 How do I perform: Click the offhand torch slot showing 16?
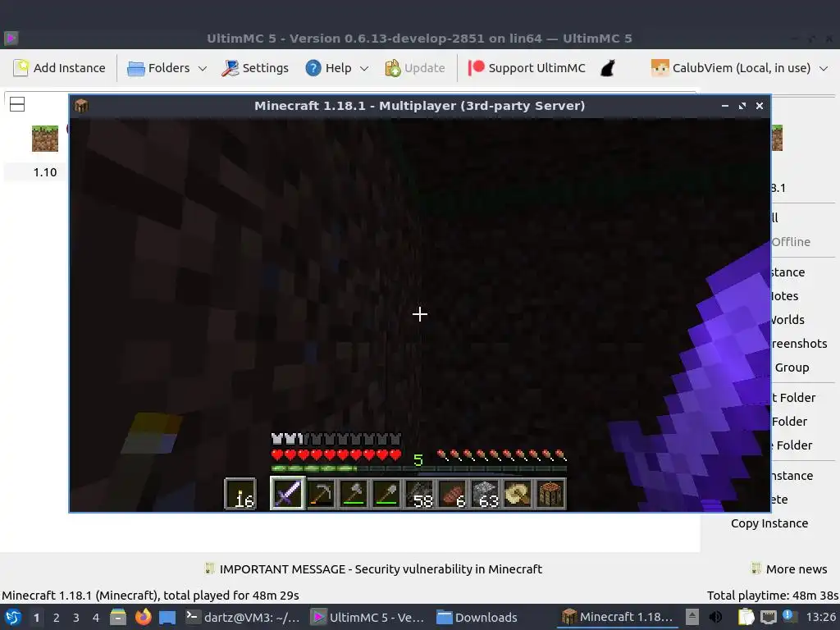[240, 494]
